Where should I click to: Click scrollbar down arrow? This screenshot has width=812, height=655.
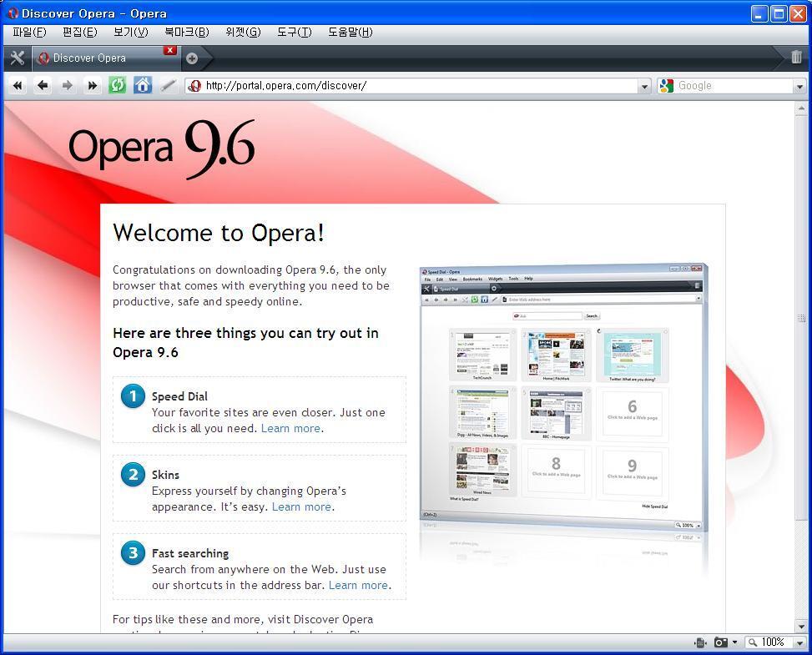coord(801,626)
